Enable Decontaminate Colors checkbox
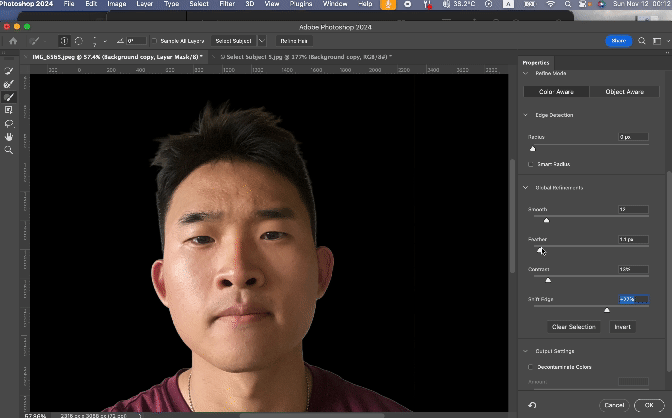Viewport: 672px width, 418px height. (x=531, y=367)
